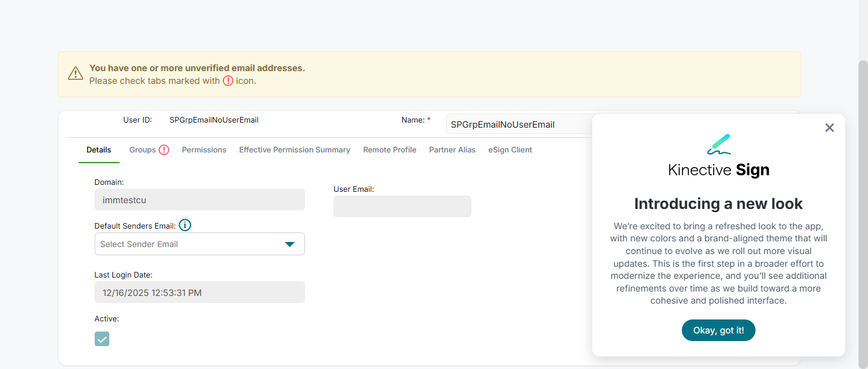Click the info icon beside Default Senders Email

[x=185, y=225]
